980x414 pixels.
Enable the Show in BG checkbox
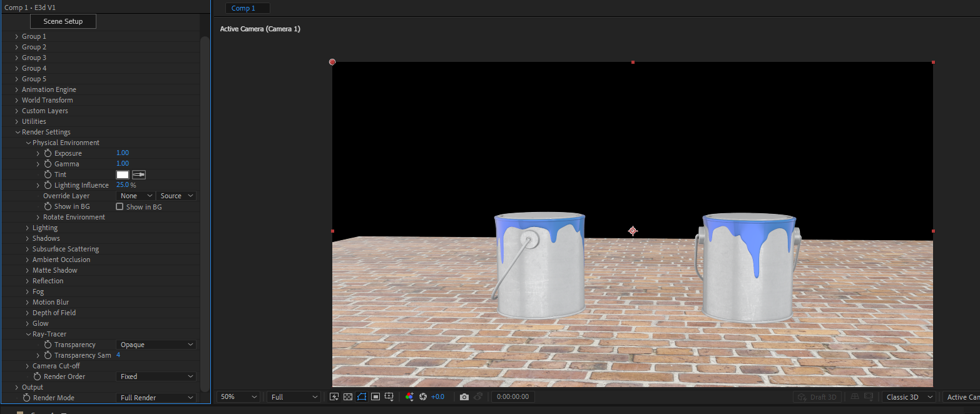click(119, 206)
